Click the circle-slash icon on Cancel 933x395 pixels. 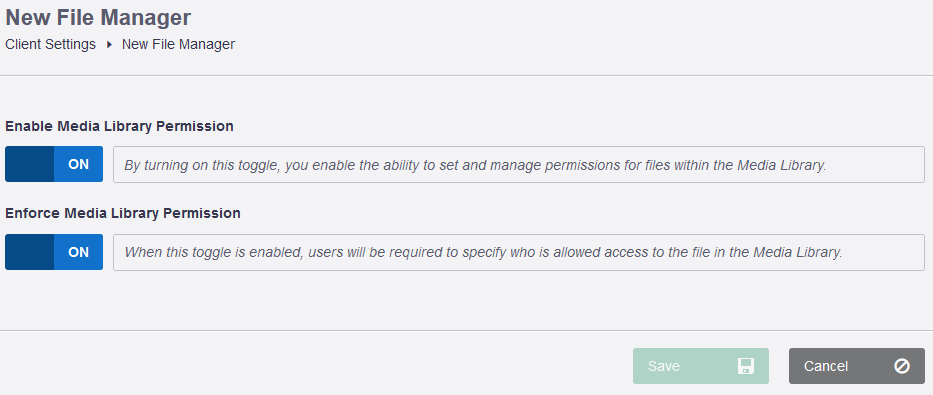pos(901,366)
